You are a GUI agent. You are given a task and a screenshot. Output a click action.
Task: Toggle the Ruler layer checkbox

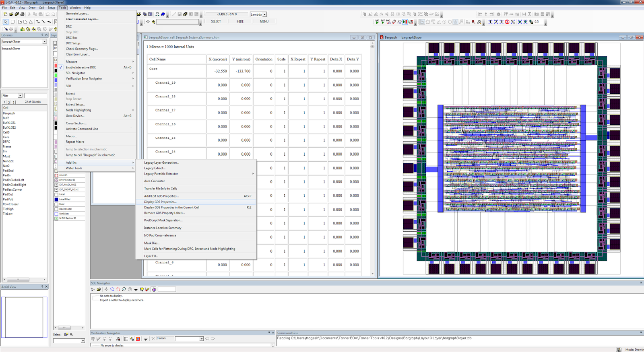pos(56,204)
